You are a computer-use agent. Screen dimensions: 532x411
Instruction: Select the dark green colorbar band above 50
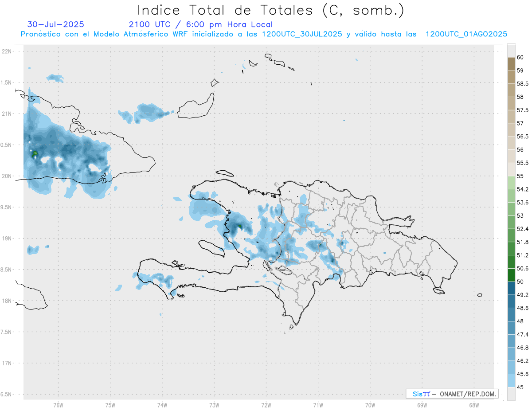(x=511, y=275)
